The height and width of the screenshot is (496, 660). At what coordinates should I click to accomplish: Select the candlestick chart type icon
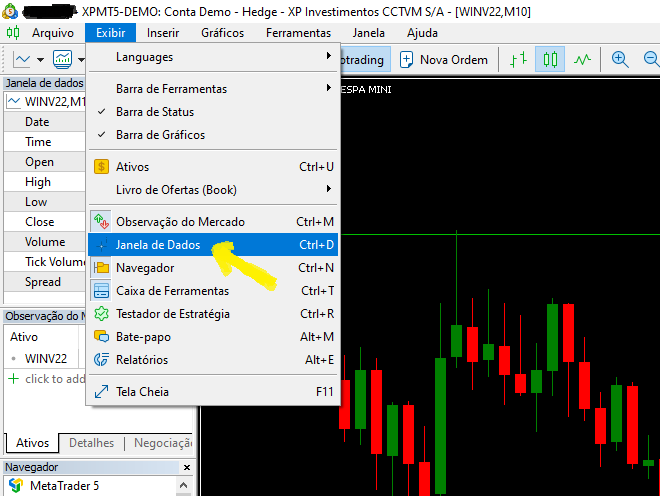pyautogui.click(x=550, y=59)
